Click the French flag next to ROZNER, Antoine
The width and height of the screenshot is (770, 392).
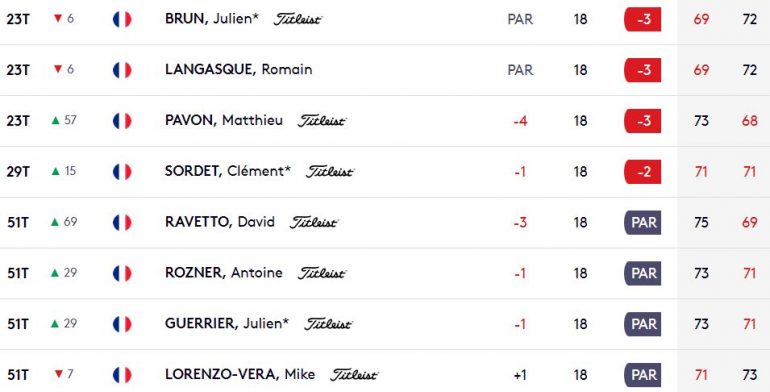pyautogui.click(x=122, y=273)
